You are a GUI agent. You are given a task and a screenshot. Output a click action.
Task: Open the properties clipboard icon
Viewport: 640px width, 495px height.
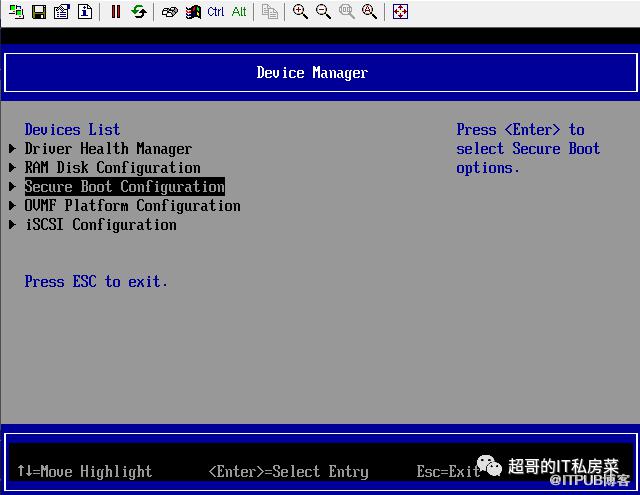point(62,12)
